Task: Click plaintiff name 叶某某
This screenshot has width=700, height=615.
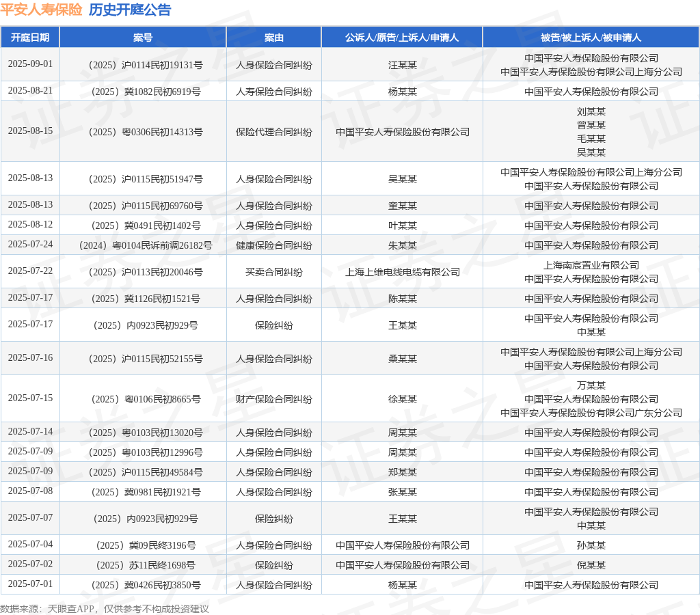Action: pyautogui.click(x=402, y=225)
